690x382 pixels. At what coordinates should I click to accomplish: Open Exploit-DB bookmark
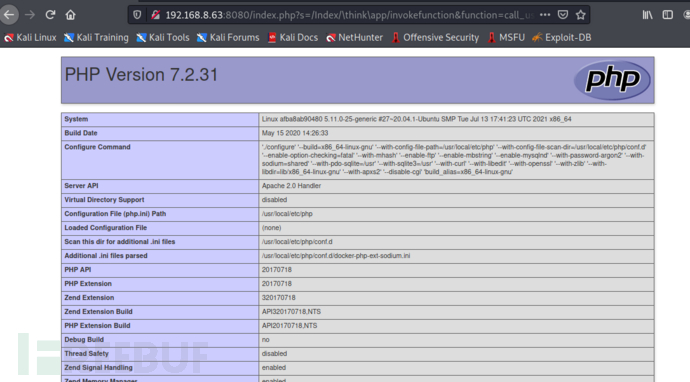click(562, 38)
